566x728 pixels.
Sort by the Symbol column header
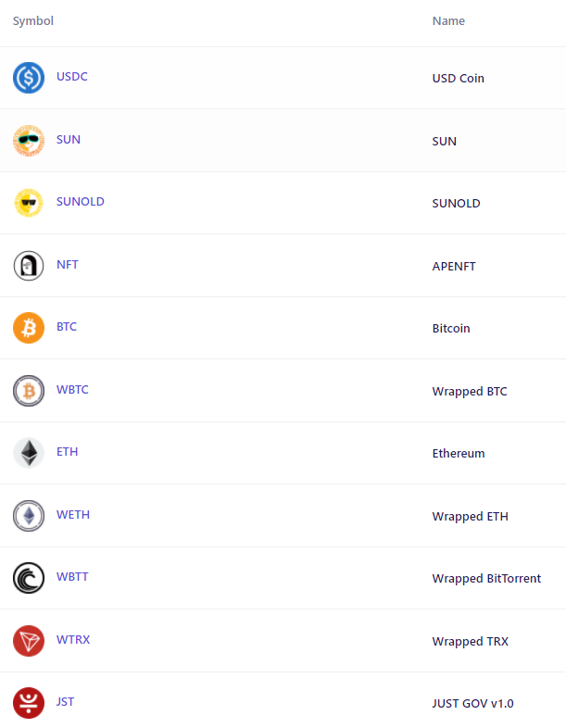pyautogui.click(x=33, y=21)
